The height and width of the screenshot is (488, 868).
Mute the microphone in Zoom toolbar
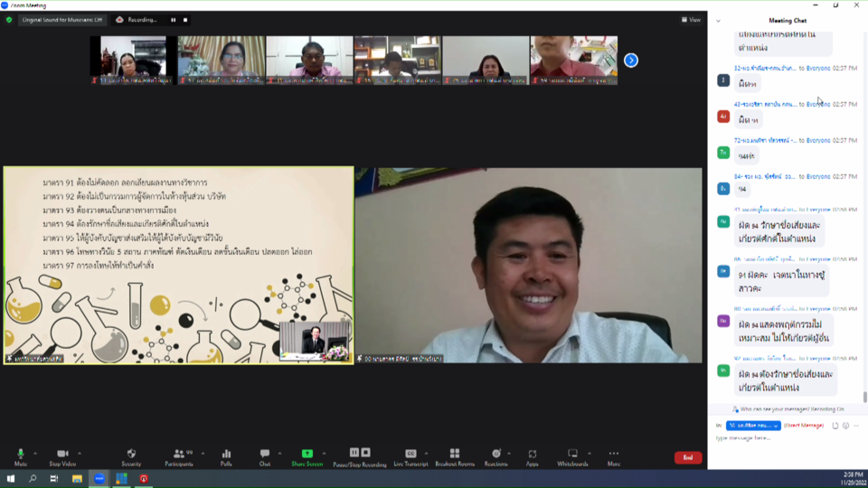[x=21, y=457]
